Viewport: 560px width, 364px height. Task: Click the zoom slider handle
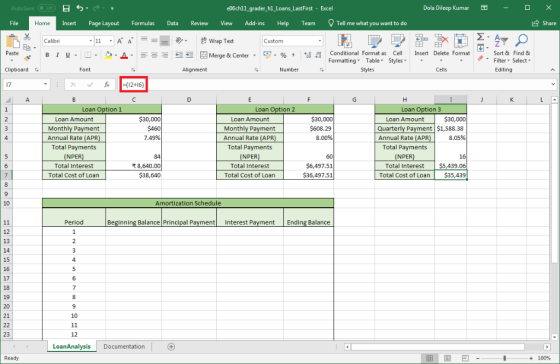504,358
